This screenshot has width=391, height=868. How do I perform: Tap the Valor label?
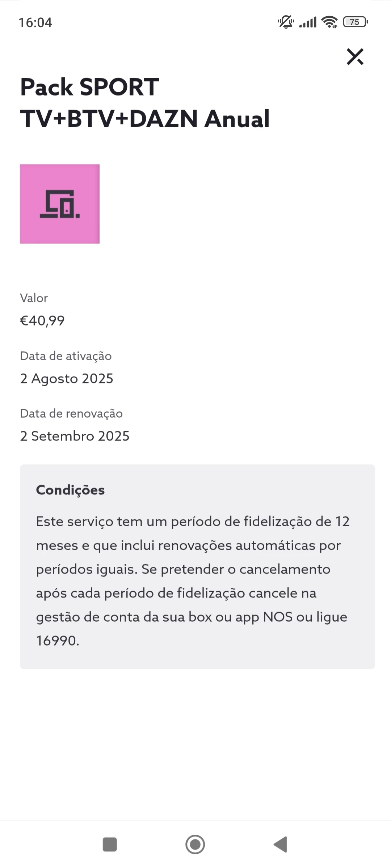[x=34, y=298]
